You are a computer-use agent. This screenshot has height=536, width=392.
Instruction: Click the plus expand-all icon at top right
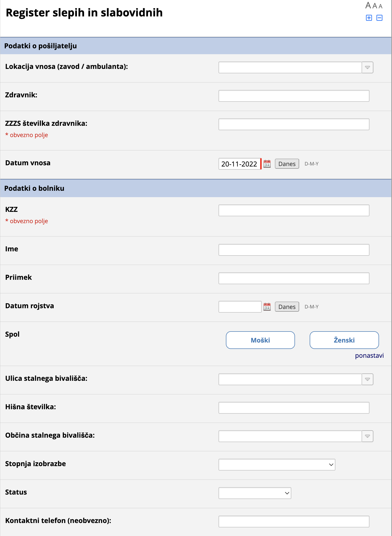click(x=369, y=18)
